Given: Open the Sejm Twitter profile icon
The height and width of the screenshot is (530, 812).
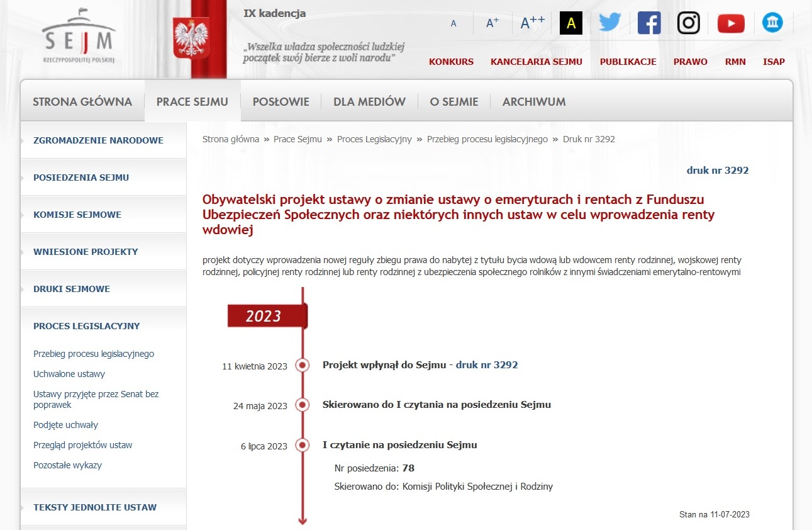Looking at the screenshot, I should coord(609,23).
